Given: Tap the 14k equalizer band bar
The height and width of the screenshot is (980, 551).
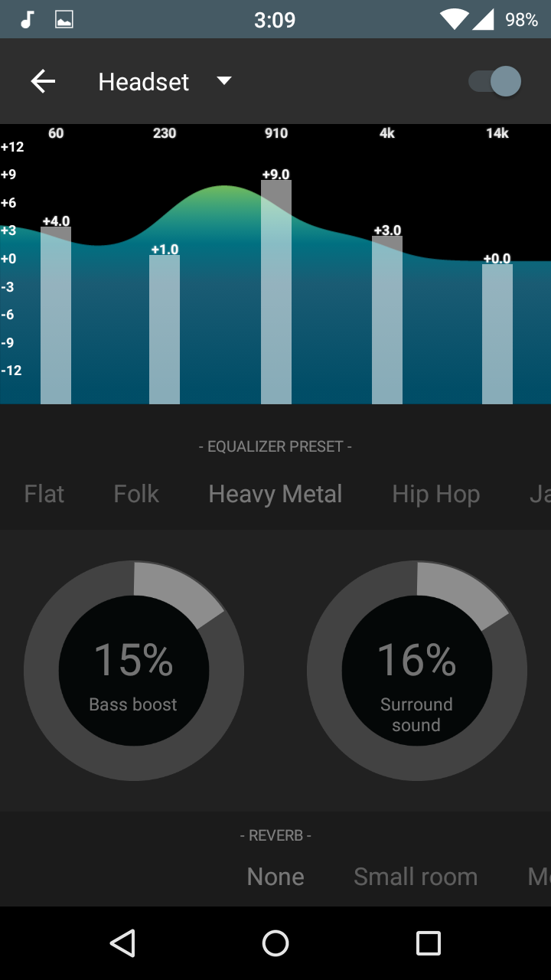Looking at the screenshot, I should (x=497, y=334).
